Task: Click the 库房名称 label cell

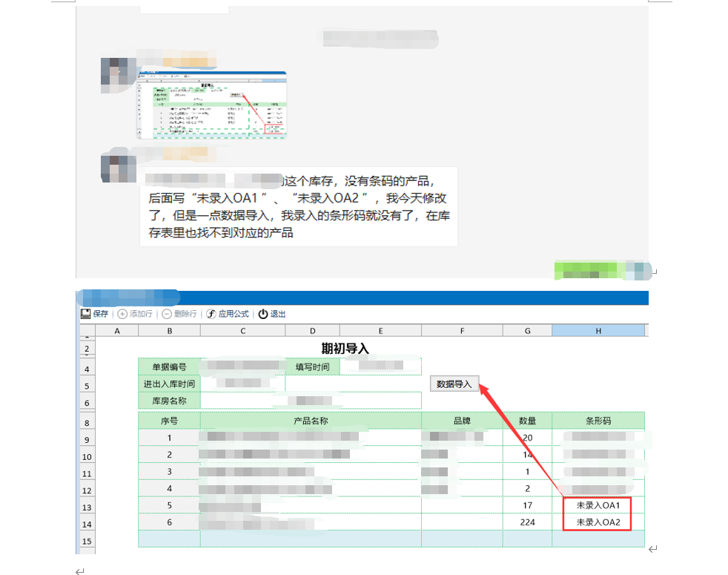Action: pos(169,401)
